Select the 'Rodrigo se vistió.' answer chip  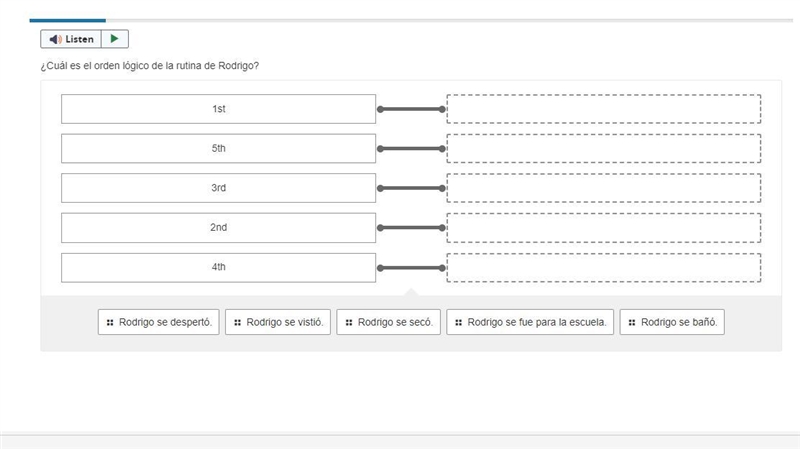tap(278, 322)
